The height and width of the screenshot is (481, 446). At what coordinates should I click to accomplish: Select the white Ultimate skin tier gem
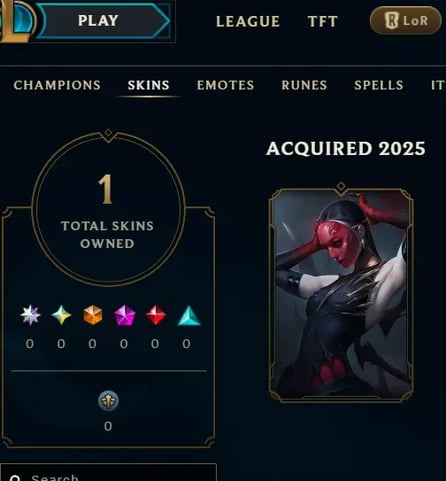pyautogui.click(x=30, y=315)
